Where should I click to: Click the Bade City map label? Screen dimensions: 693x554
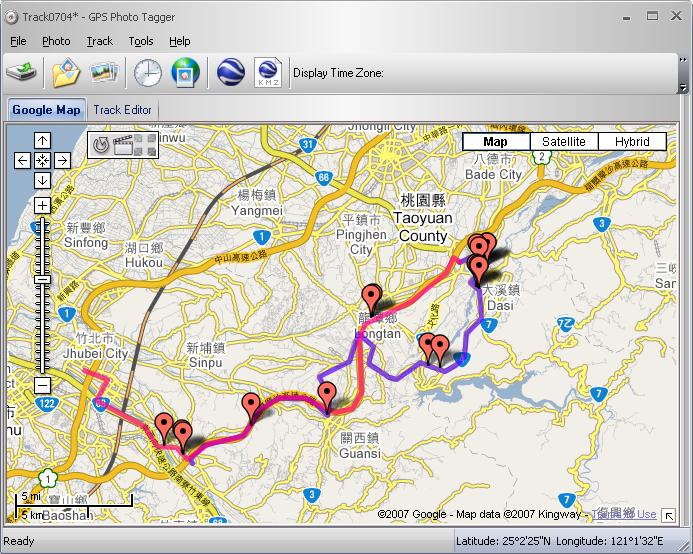click(x=493, y=167)
